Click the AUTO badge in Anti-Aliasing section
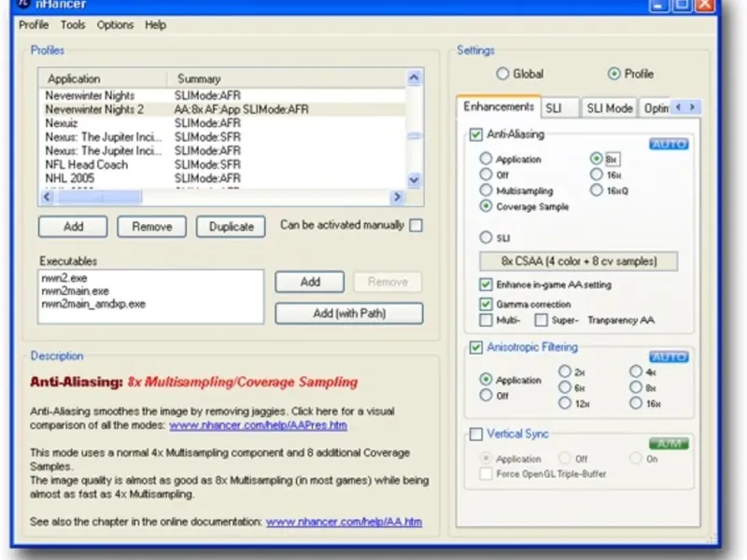 pos(669,144)
